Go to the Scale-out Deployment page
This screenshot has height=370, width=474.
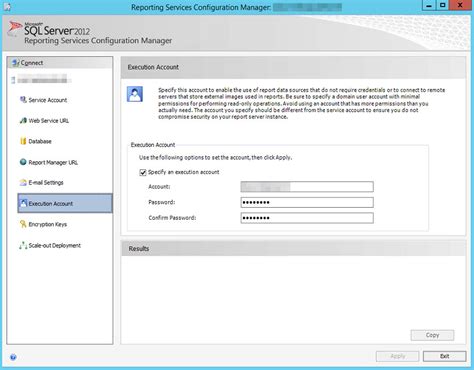pyautogui.click(x=55, y=245)
